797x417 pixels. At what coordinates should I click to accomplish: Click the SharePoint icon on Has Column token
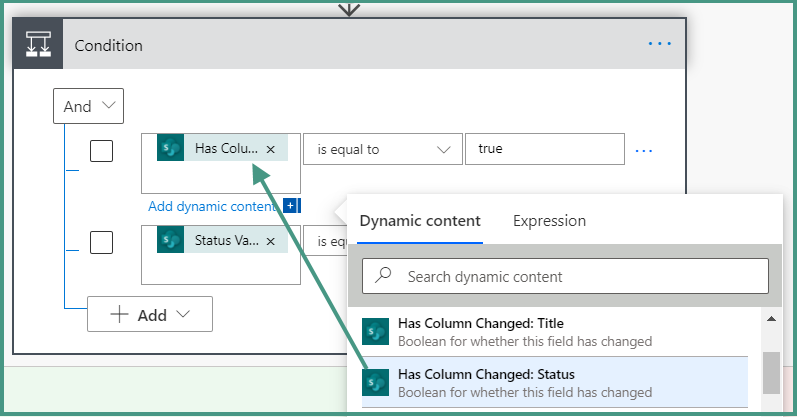coord(170,149)
